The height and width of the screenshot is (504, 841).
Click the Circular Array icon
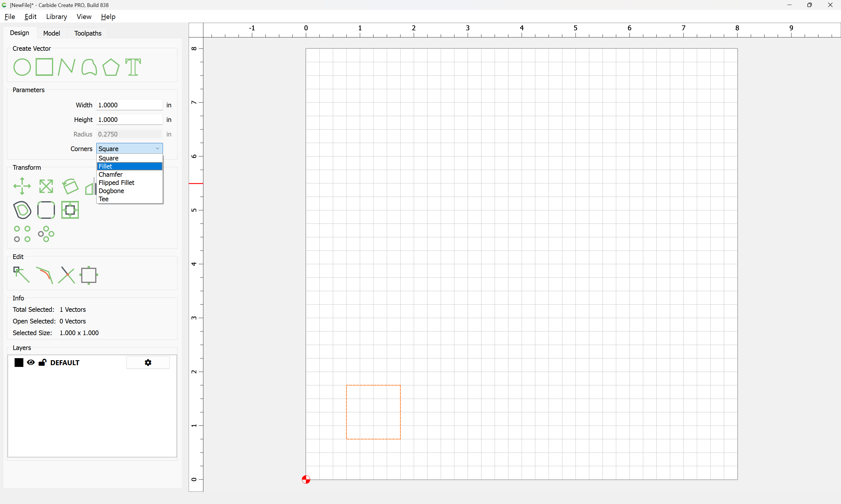[46, 234]
